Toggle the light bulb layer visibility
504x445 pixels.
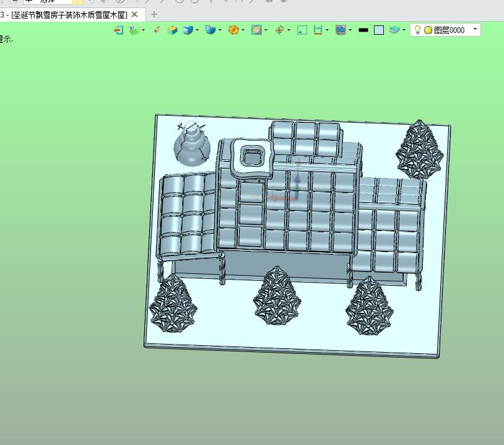pos(417,30)
